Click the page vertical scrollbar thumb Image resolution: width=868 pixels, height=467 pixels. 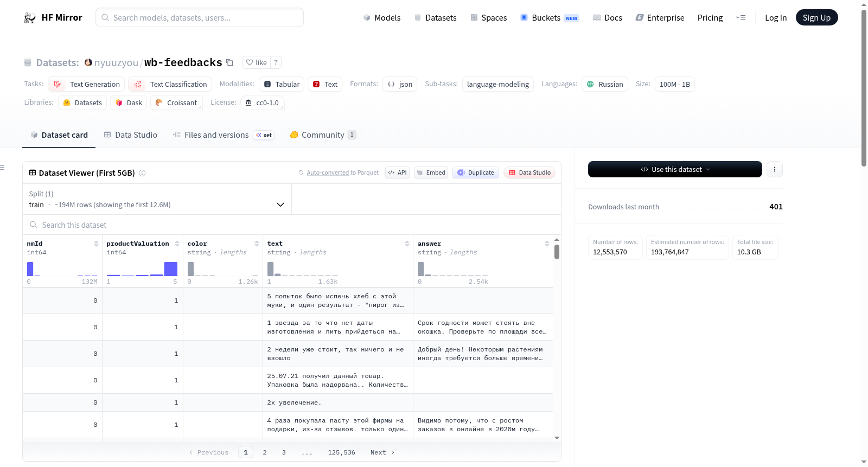[864, 88]
